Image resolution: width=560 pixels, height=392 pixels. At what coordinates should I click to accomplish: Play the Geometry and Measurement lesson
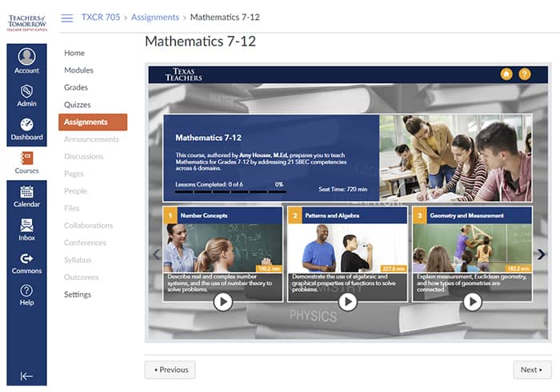click(x=472, y=302)
